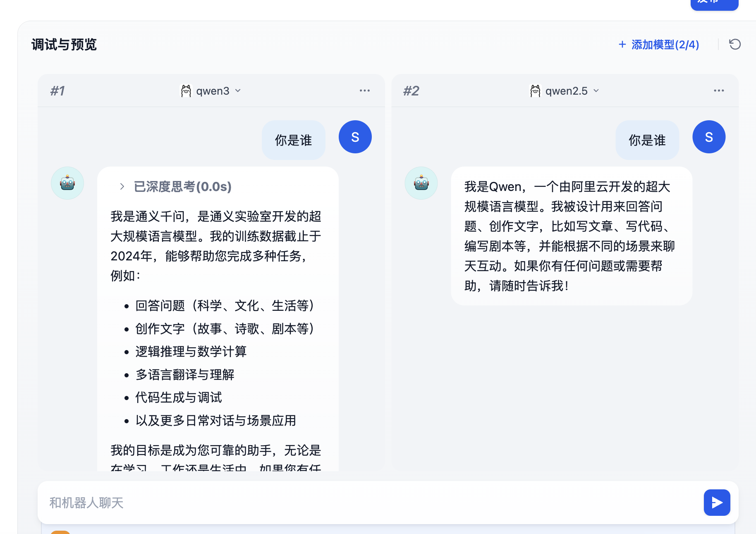Focus the 和机器人聊天 chat input field
This screenshot has width=756, height=534.
pyautogui.click(x=368, y=503)
